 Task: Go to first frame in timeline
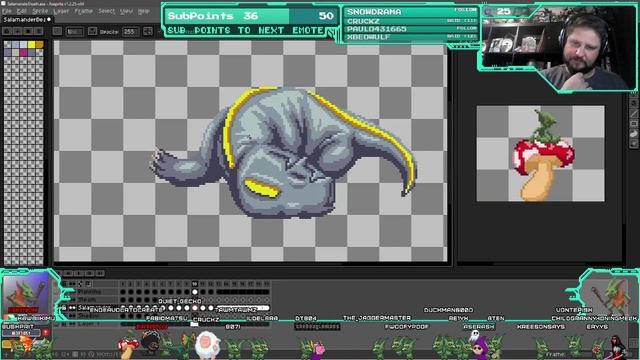tap(59, 273)
